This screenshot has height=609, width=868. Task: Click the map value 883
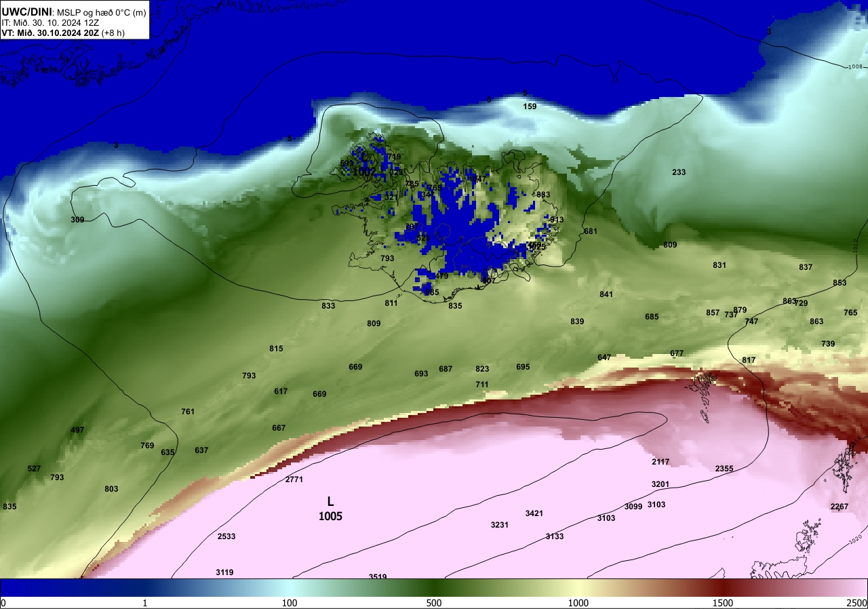click(543, 195)
